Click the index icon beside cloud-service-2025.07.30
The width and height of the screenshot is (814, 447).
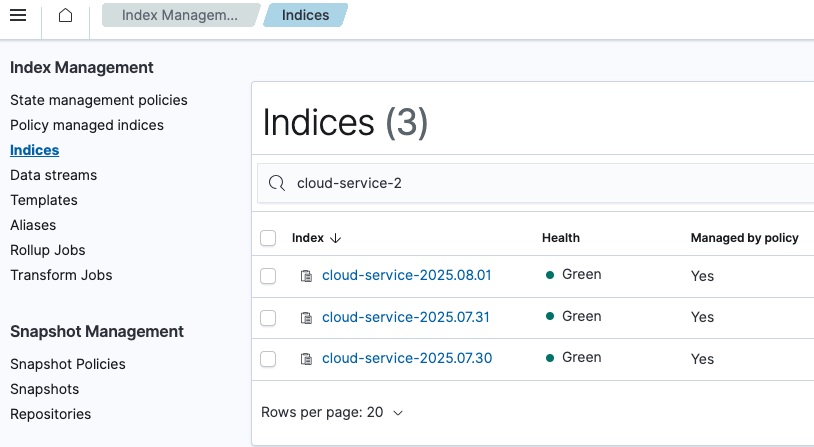click(307, 358)
